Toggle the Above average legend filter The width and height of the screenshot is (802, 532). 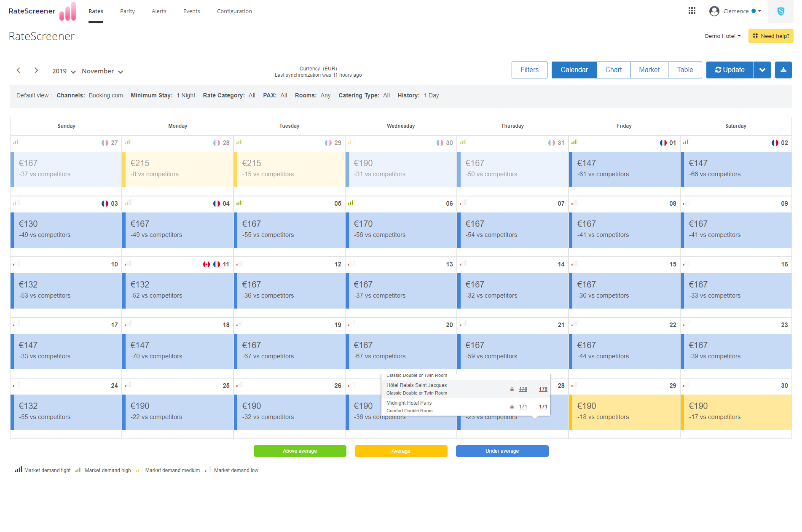[300, 451]
